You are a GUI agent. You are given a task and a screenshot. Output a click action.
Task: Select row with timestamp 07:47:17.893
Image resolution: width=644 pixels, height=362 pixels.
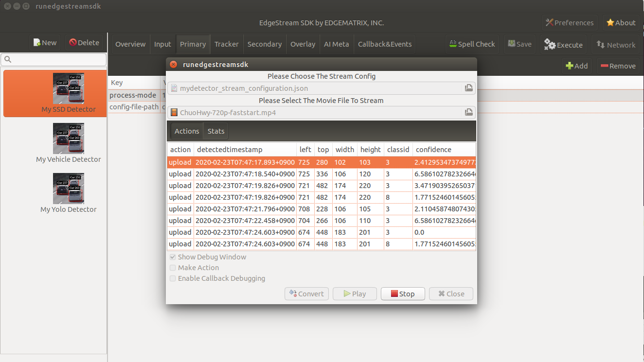322,162
